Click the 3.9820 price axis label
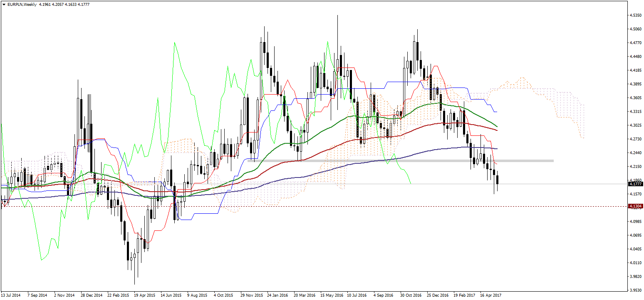The image size is (644, 300). [x=635, y=277]
